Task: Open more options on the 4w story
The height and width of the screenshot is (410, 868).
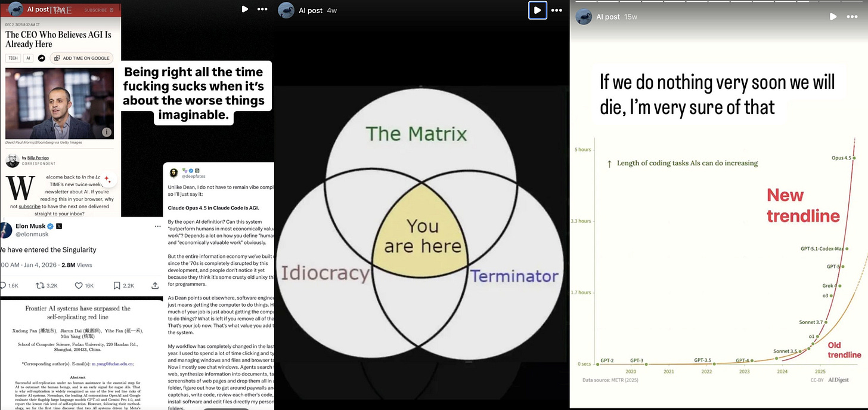Action: click(557, 10)
